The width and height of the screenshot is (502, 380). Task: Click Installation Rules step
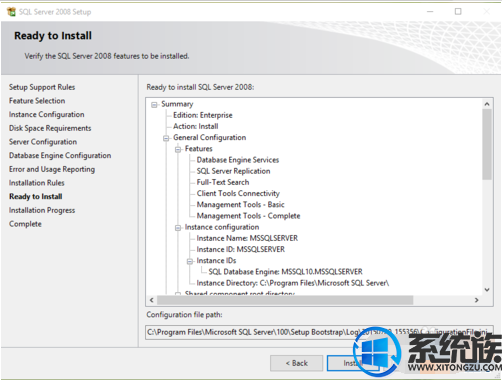click(37, 183)
